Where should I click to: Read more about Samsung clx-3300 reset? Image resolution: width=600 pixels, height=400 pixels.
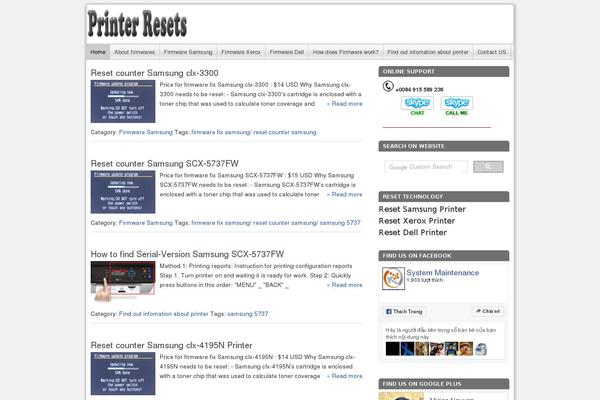click(x=344, y=104)
